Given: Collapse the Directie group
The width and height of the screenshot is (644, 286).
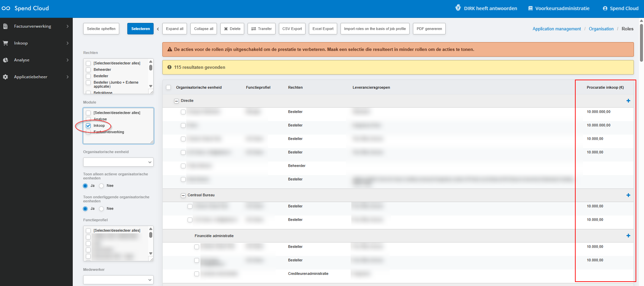Looking at the screenshot, I should pos(176,101).
